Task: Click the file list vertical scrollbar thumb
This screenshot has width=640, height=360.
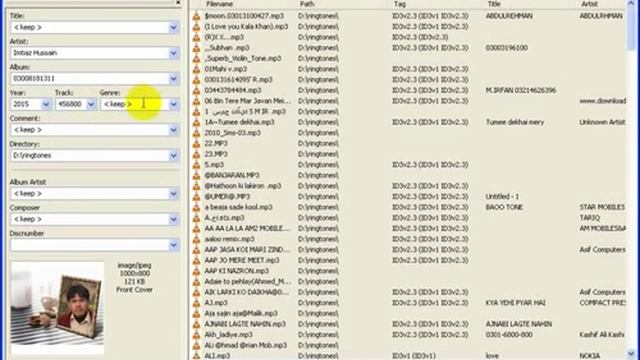Action: [x=631, y=29]
